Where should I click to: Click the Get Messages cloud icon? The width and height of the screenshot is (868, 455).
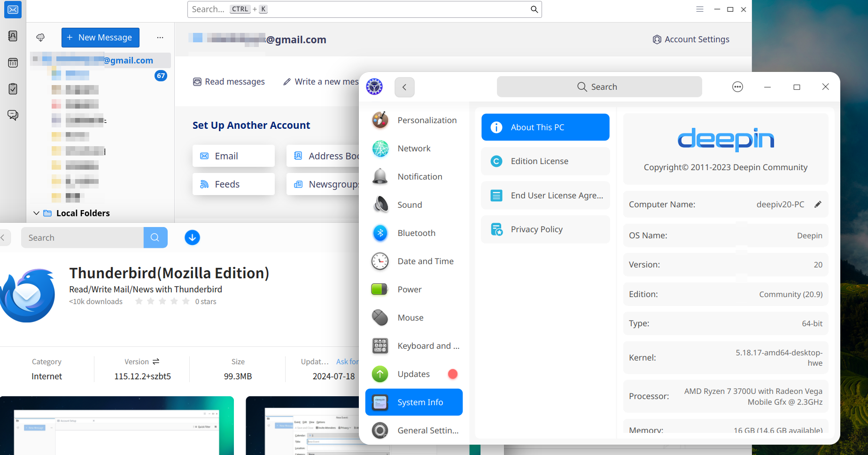click(41, 38)
